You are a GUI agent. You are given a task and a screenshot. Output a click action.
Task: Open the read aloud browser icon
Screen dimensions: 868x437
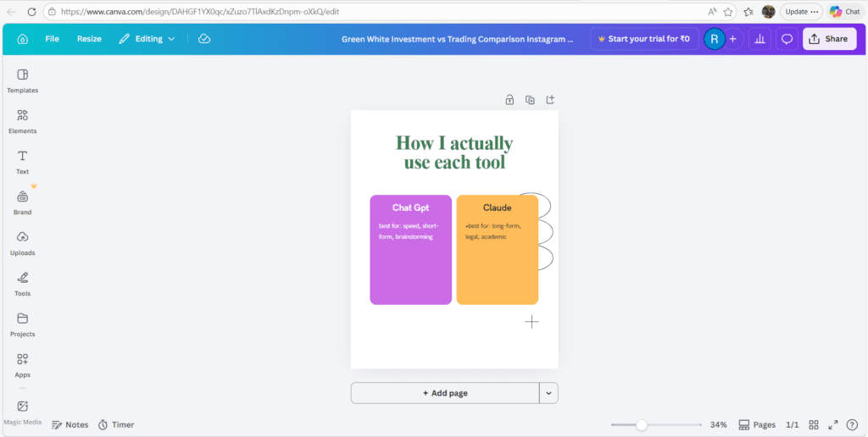712,12
